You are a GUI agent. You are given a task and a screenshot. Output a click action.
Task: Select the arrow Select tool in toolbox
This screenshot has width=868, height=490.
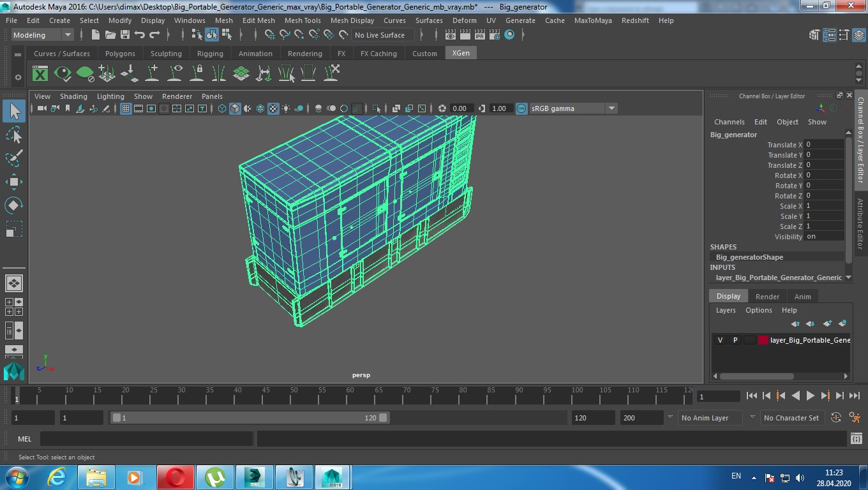click(x=14, y=111)
